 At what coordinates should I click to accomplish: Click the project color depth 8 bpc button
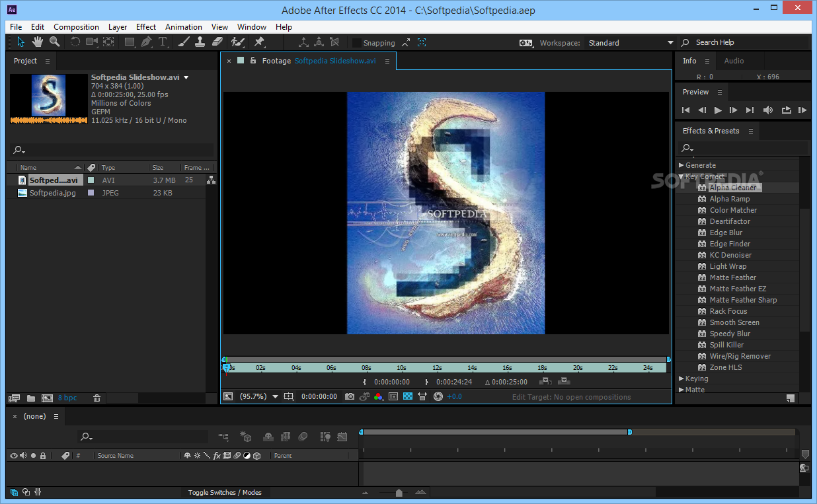click(x=67, y=398)
